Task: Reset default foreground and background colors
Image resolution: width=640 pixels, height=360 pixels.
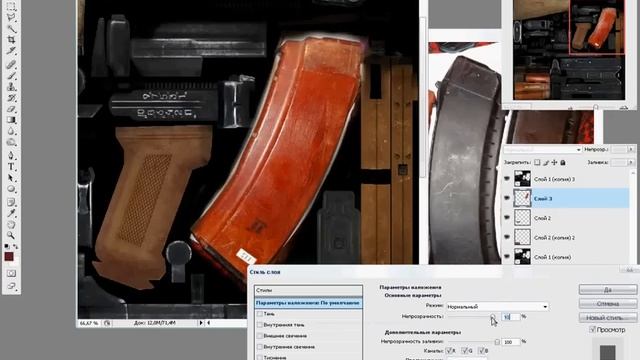Action: tap(7, 247)
